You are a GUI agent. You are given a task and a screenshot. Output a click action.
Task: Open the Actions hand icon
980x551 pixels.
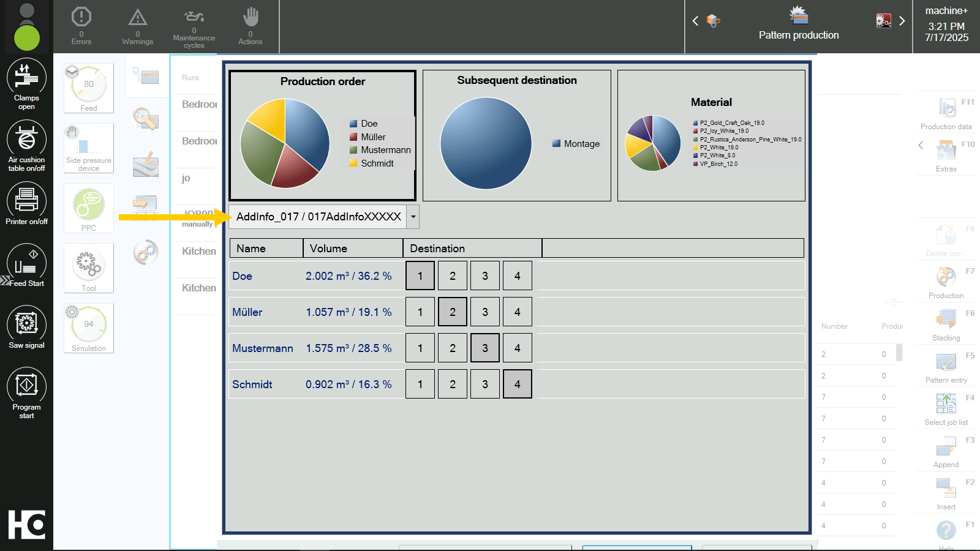[x=251, y=26]
